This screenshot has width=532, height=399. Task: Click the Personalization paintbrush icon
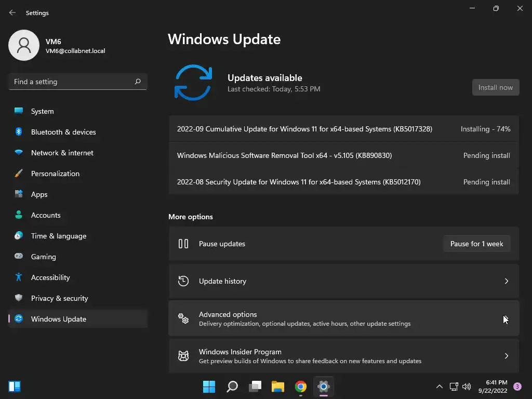19,174
